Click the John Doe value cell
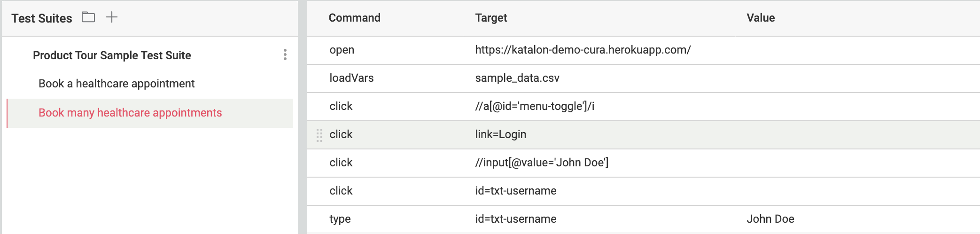 pyautogui.click(x=770, y=219)
